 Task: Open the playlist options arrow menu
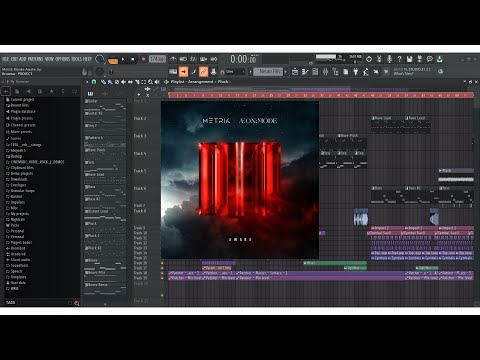coord(87,82)
